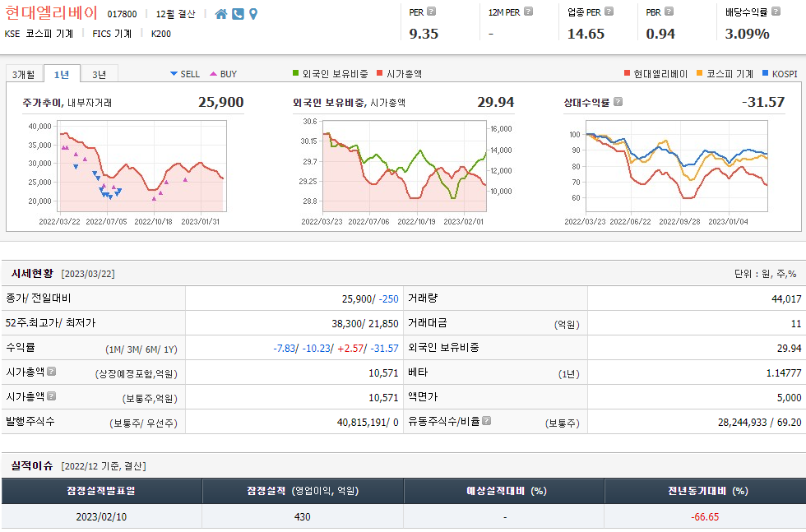This screenshot has height=532, width=806.
Task: Open the help icon beside 상대수익률
Action: (618, 102)
